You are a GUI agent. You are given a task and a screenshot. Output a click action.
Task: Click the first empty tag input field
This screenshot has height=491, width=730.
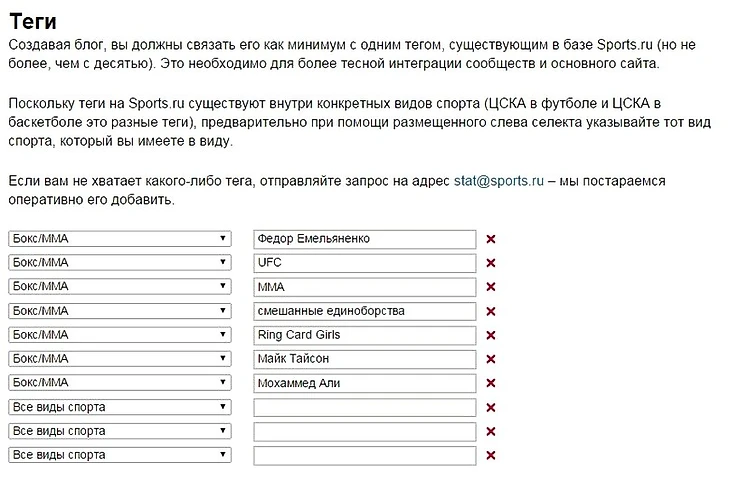(x=365, y=407)
